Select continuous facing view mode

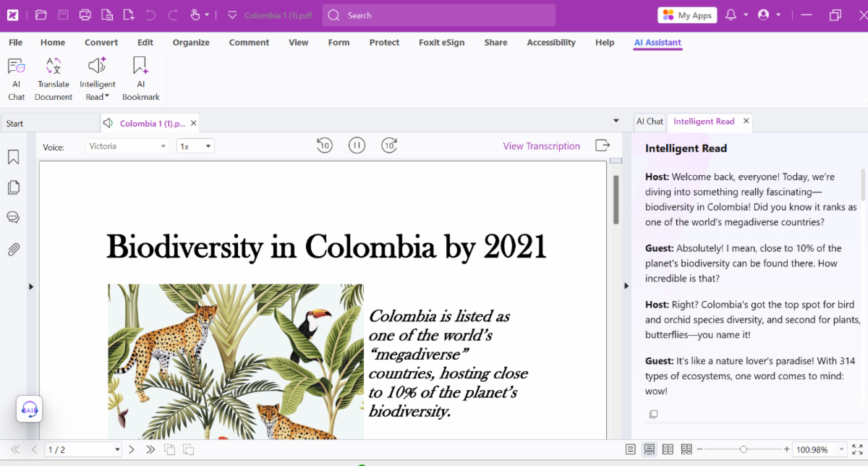click(x=686, y=449)
